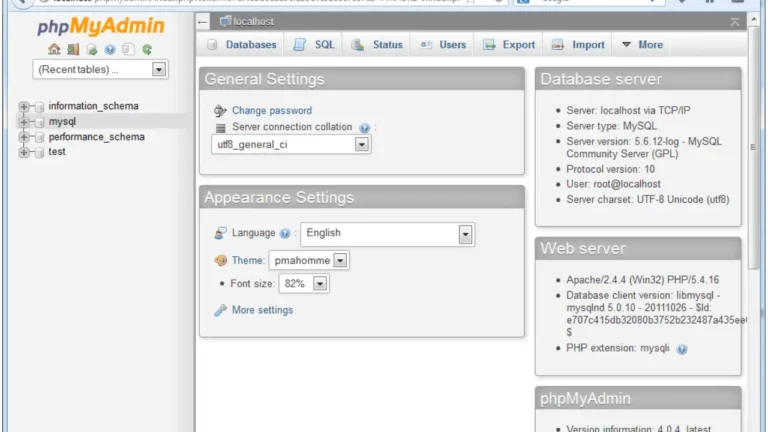Image resolution: width=768 pixels, height=432 pixels.
Task: Open the phpMyAdmin documentation icon
Action: [110, 49]
